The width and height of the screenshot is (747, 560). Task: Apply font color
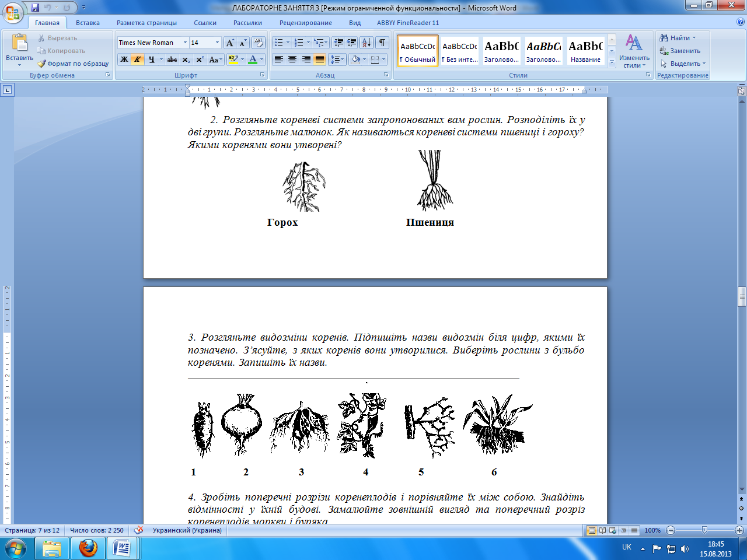pos(253,60)
